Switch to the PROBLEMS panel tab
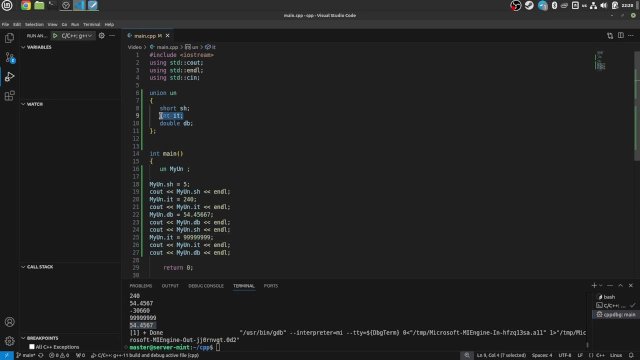The height and width of the screenshot is (360, 640). [x=141, y=286]
